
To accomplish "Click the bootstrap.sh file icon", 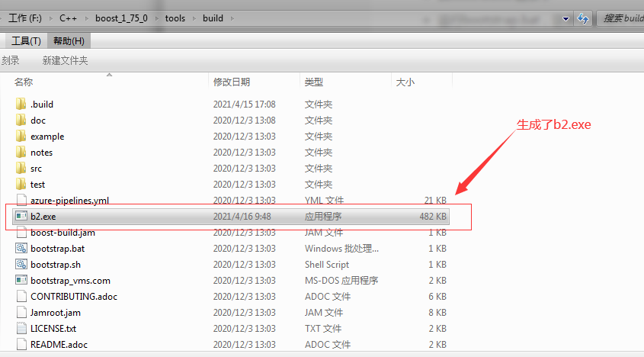I will (21, 265).
